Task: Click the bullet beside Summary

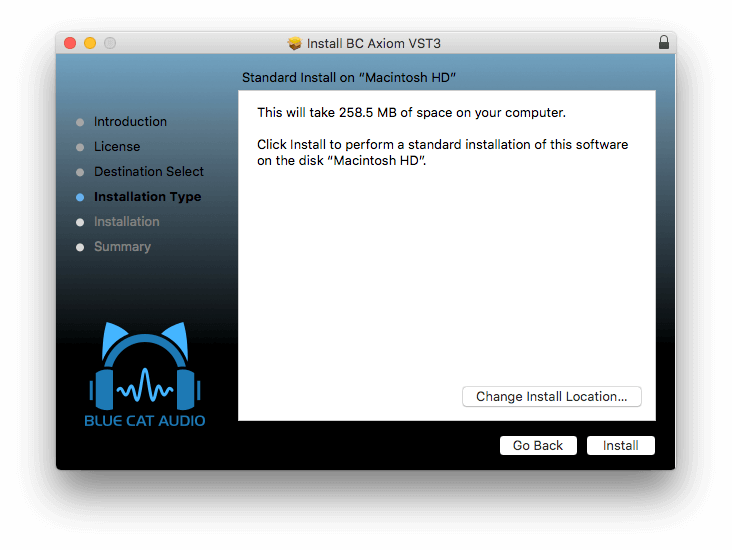Action: (80, 247)
